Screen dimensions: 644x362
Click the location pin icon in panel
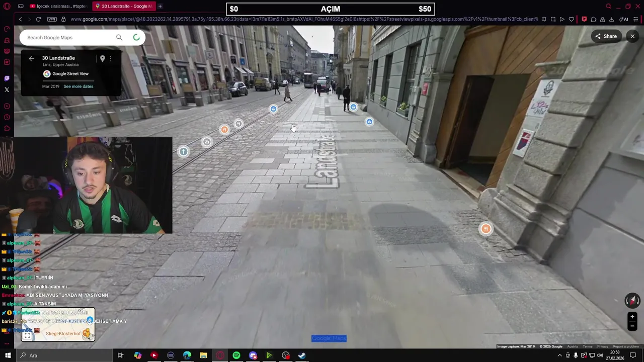(102, 58)
